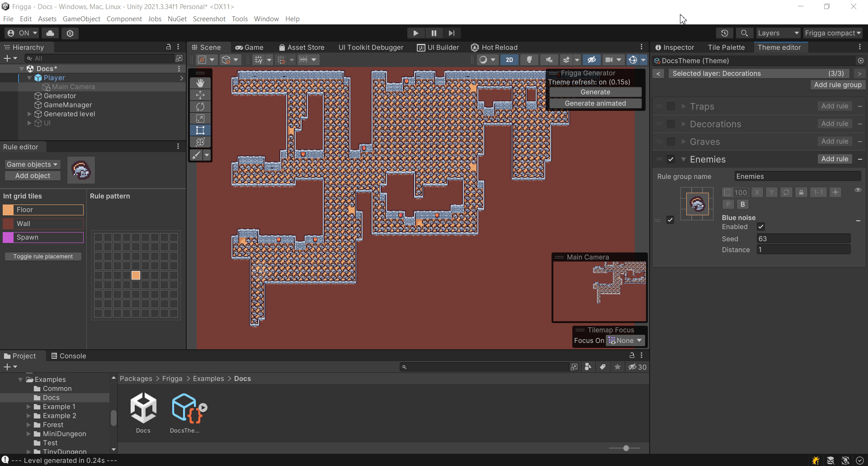
Task: Enable the Decorations rule group checkbox
Action: point(671,124)
